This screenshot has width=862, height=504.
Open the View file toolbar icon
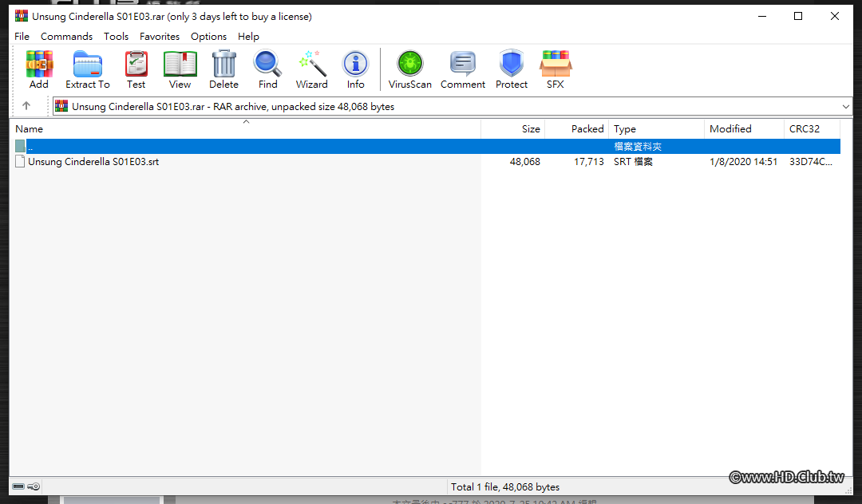tap(180, 65)
